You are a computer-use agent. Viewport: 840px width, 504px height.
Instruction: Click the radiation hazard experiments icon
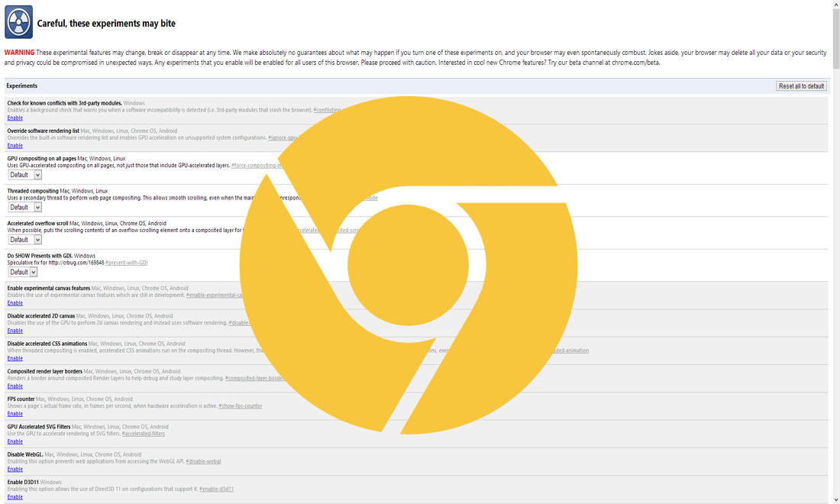19,22
